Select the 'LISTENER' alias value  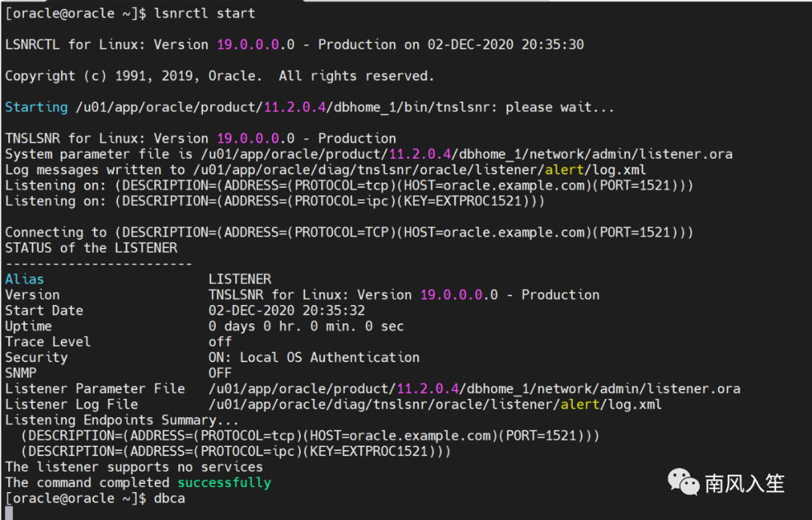[240, 280]
